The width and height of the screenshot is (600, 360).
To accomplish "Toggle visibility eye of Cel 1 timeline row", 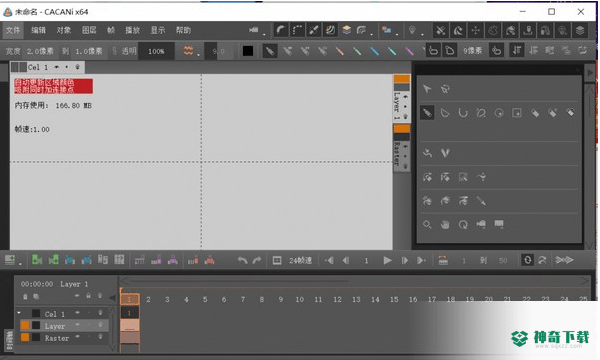I will click(77, 313).
